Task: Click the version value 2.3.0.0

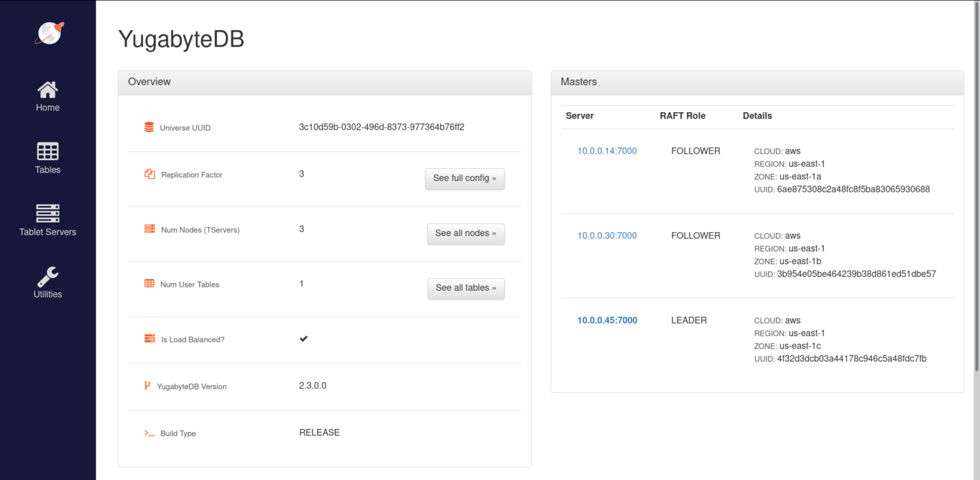Action: 313,386
